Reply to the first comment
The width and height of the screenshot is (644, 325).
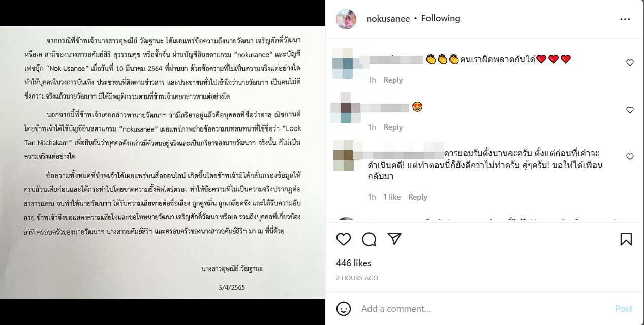pyautogui.click(x=393, y=80)
